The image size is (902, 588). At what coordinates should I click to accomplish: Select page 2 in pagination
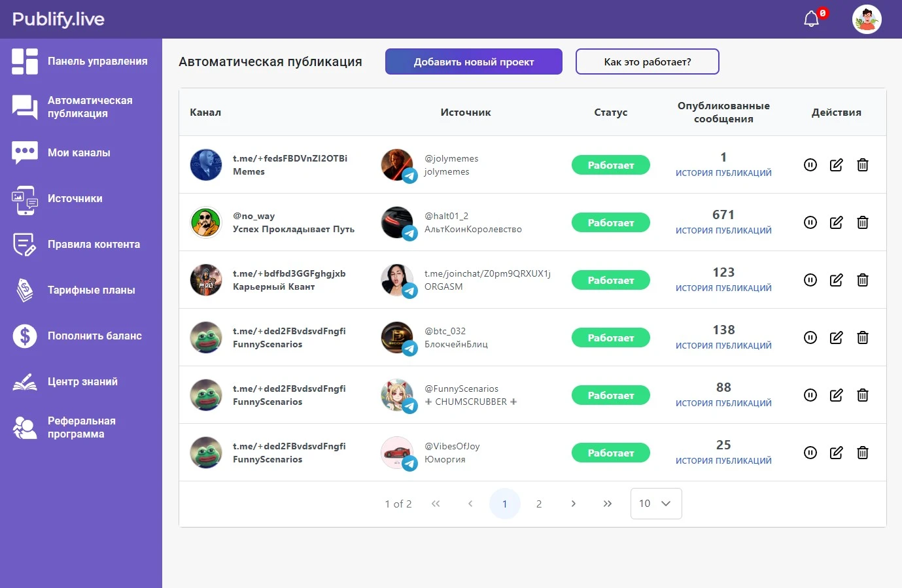click(x=538, y=504)
